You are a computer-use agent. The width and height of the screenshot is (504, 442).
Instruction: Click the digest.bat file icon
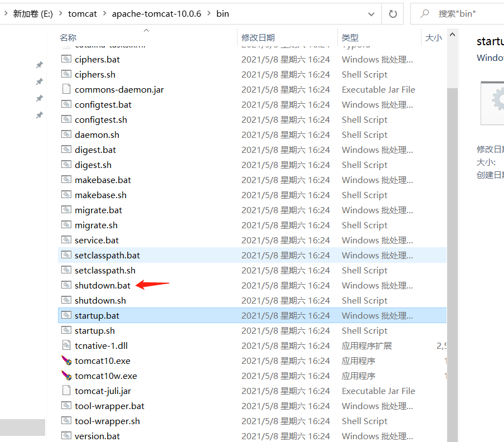click(x=66, y=149)
